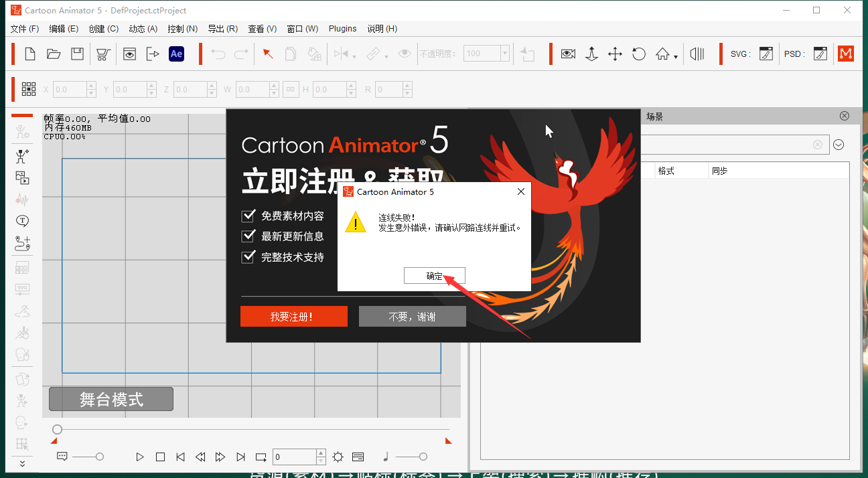Select the camera preview eye icon
The image size is (868, 478).
coord(568,54)
